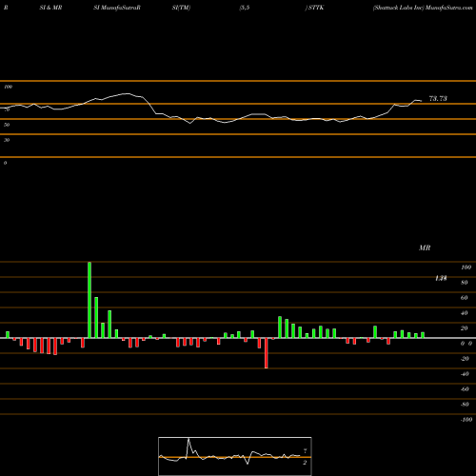
Task: Click the 'SI(TM)' header label
Action: pos(181,8)
